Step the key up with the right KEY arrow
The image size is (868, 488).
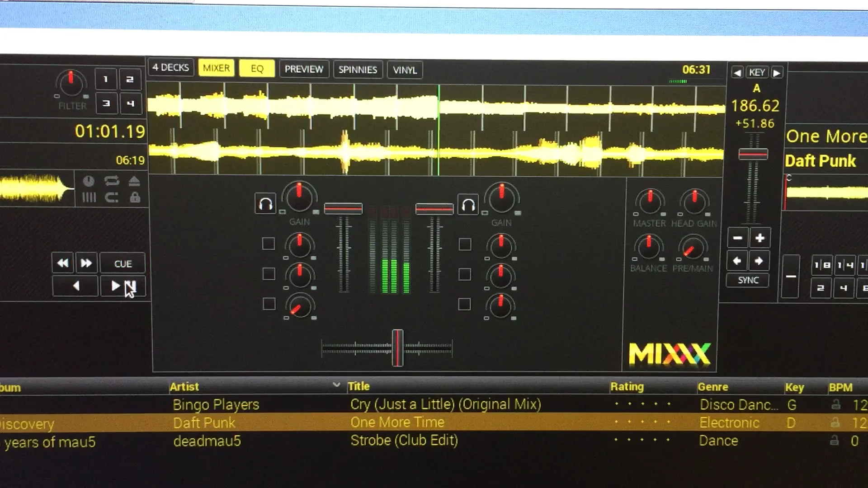[777, 72]
